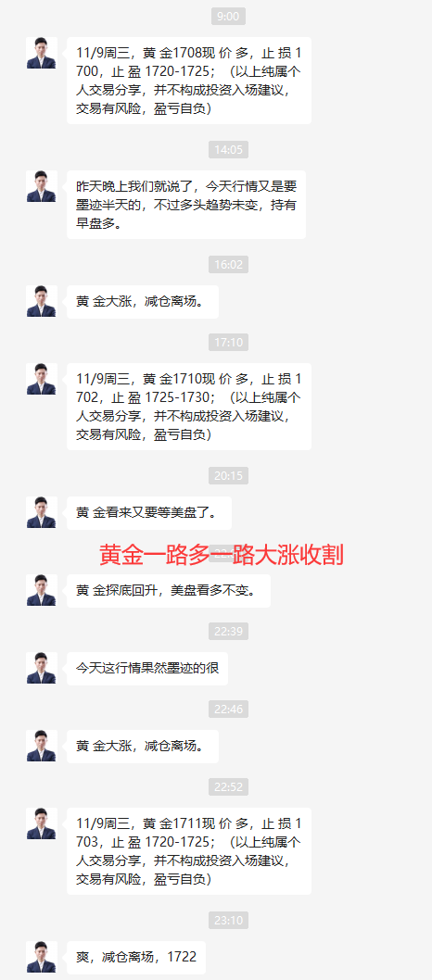The height and width of the screenshot is (980, 432).
Task: Click the 14:05 timestamp label
Action: (228, 150)
